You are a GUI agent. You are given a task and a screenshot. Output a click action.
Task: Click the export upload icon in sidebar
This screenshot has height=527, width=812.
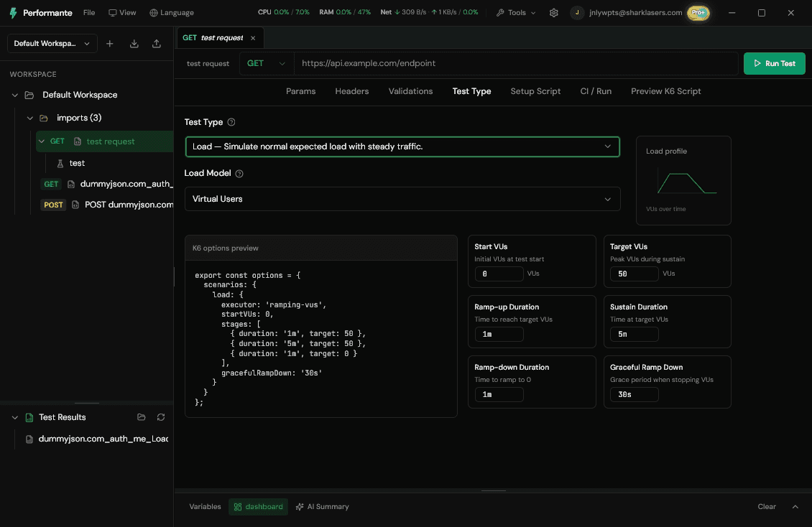(x=157, y=44)
